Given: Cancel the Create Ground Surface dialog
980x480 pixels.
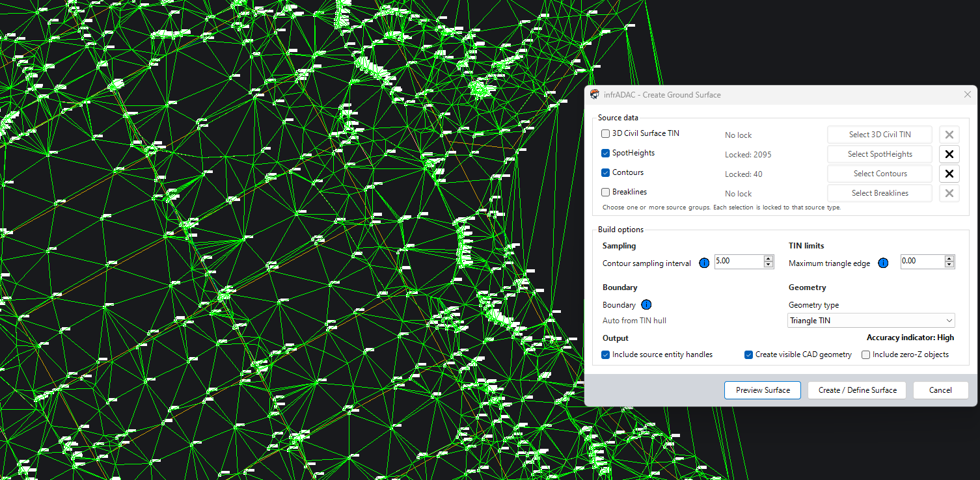Looking at the screenshot, I should (940, 390).
